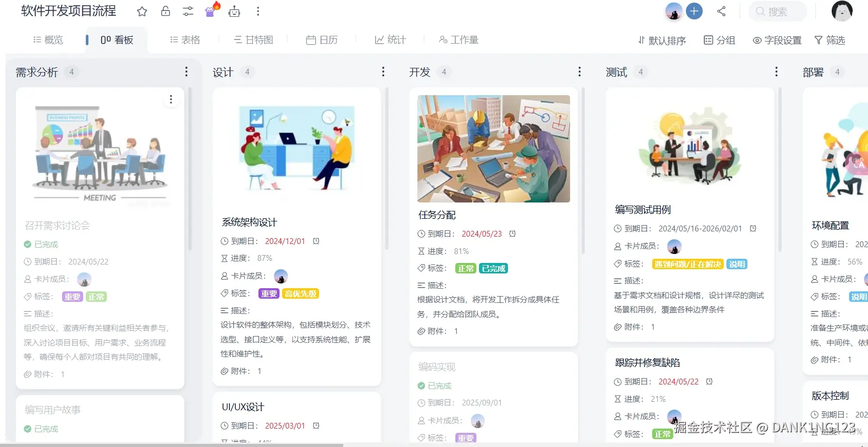The image size is (868, 447).
Task: Uncheck the completed status on 召开需求讨论会
Action: point(27,244)
